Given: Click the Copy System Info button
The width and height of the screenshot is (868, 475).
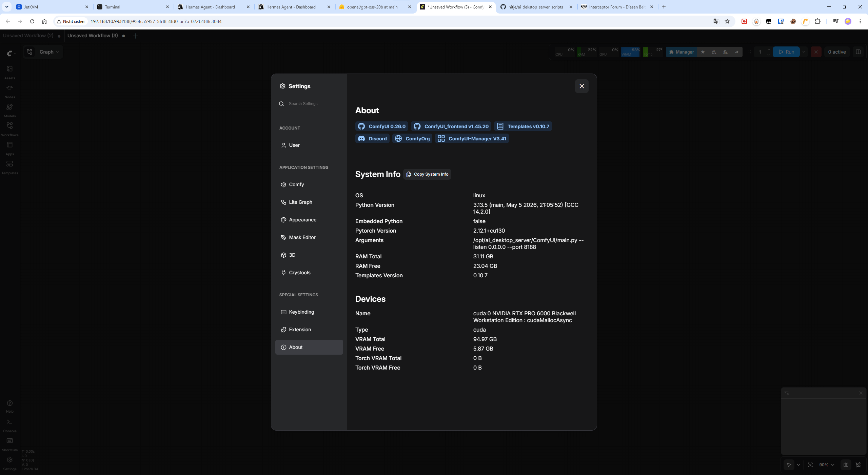Looking at the screenshot, I should (427, 174).
